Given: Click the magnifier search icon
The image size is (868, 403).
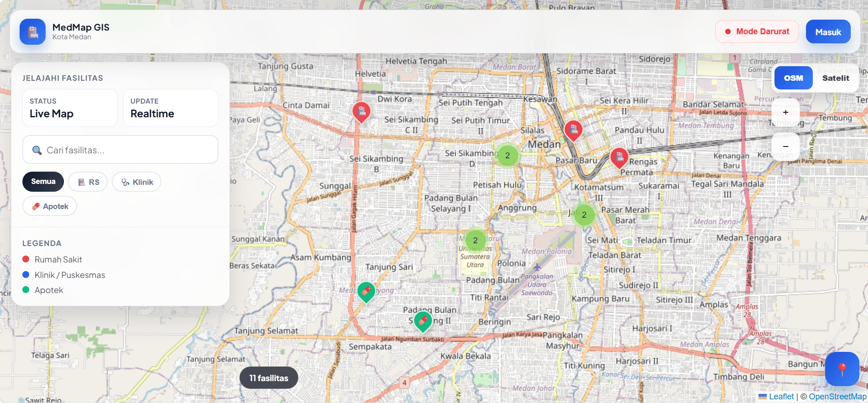Looking at the screenshot, I should click(37, 150).
